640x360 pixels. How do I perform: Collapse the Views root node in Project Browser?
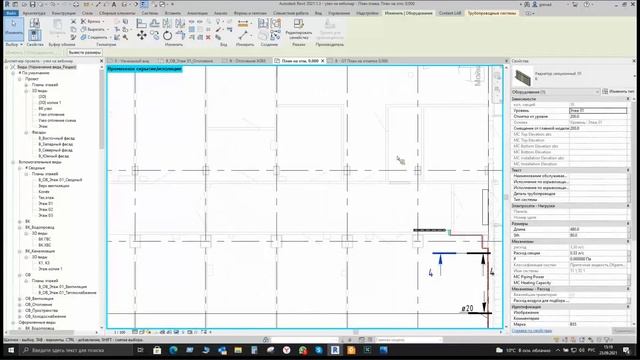pyautogui.click(x=7, y=67)
